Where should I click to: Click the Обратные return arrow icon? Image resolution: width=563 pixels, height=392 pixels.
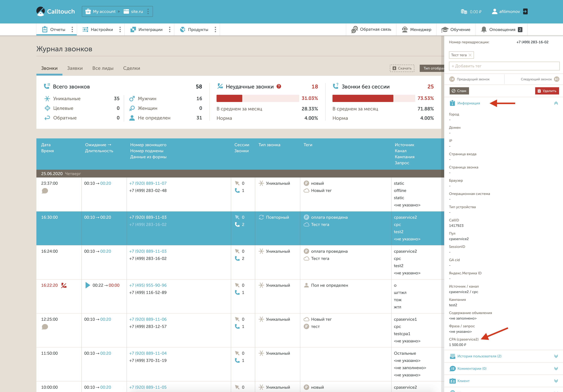pyautogui.click(x=47, y=118)
